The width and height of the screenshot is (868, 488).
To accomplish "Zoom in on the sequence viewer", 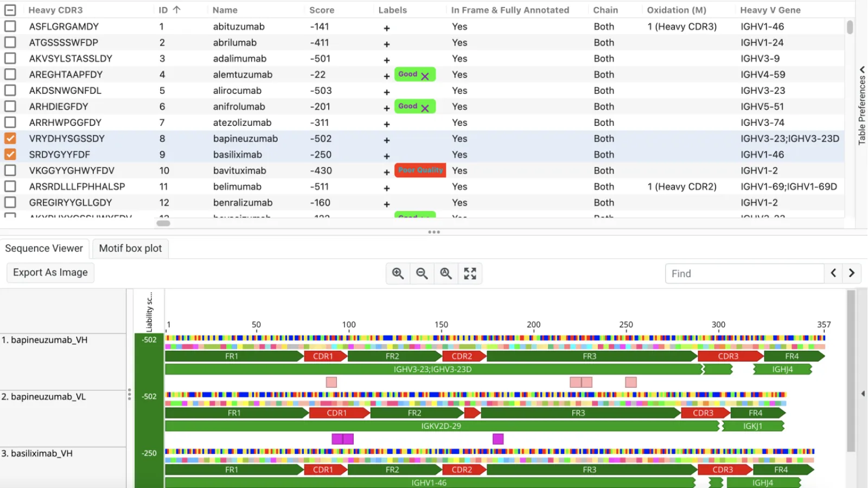I will point(398,274).
